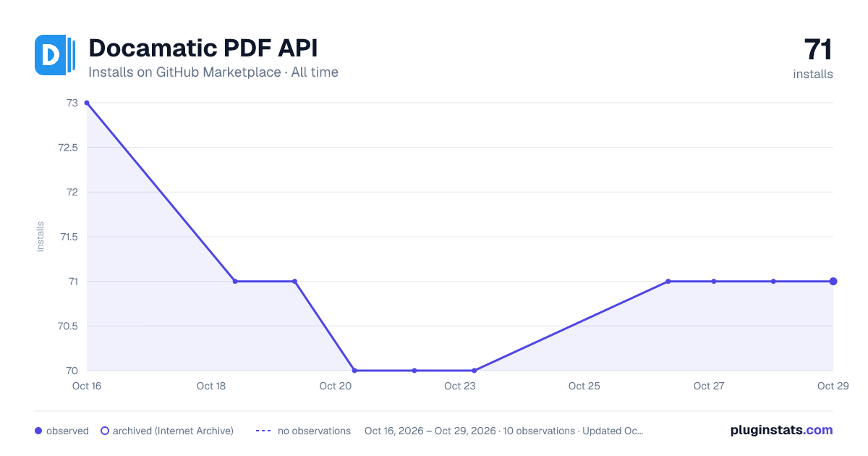Click the archived (Internet Archive) legend text
The width and height of the screenshot is (868, 456).
coord(173,431)
